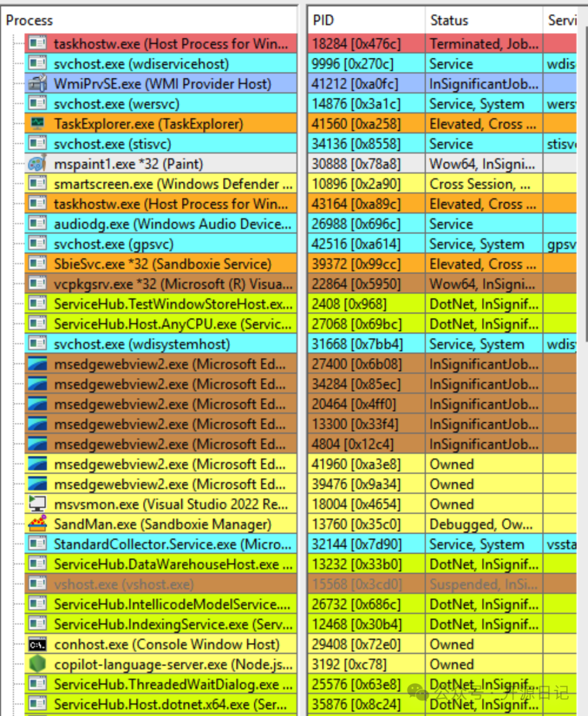The width and height of the screenshot is (588, 716).
Task: Click PID cell 9996 [0x270c]
Action: pos(366,64)
